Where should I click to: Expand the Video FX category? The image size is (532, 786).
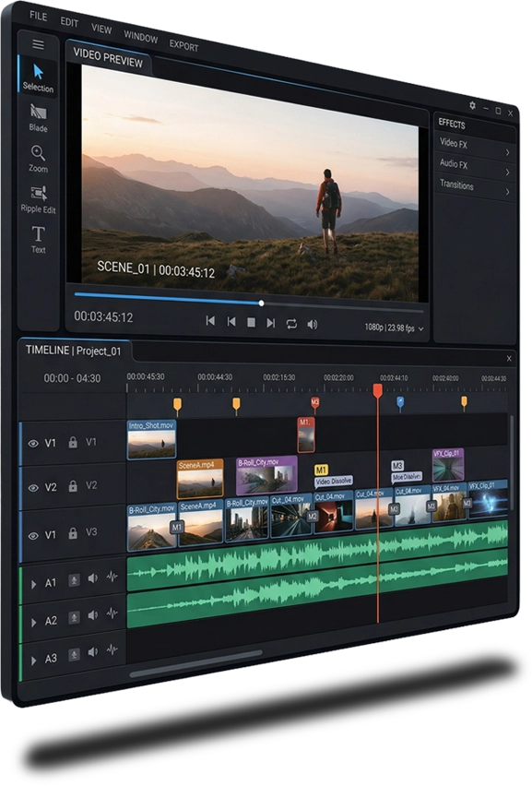475,147
